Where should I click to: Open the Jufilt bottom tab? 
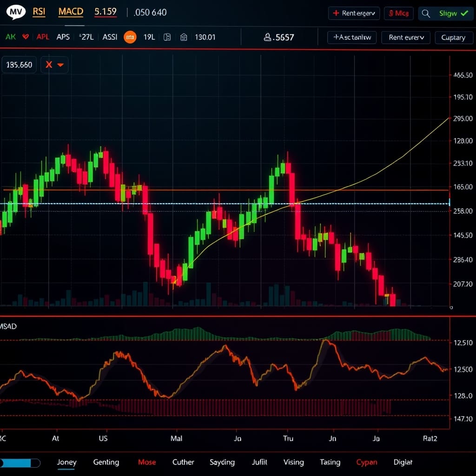point(259,463)
